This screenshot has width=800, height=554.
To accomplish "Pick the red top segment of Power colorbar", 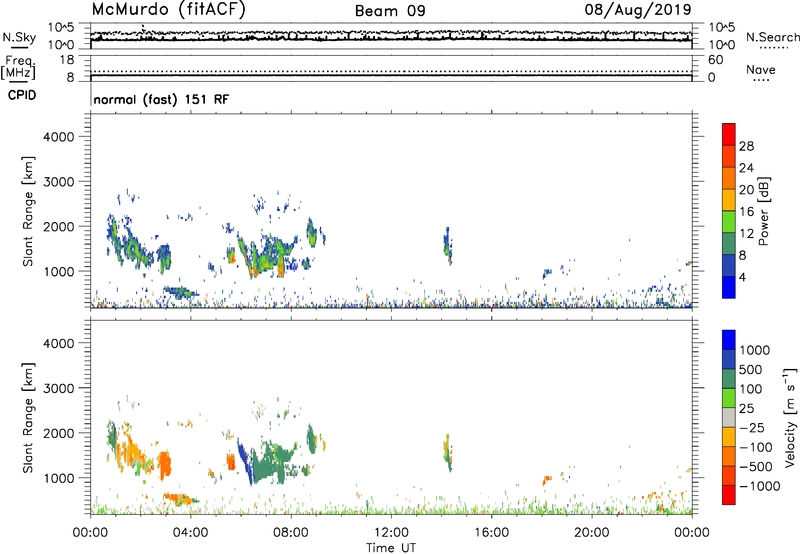I will click(729, 135).
